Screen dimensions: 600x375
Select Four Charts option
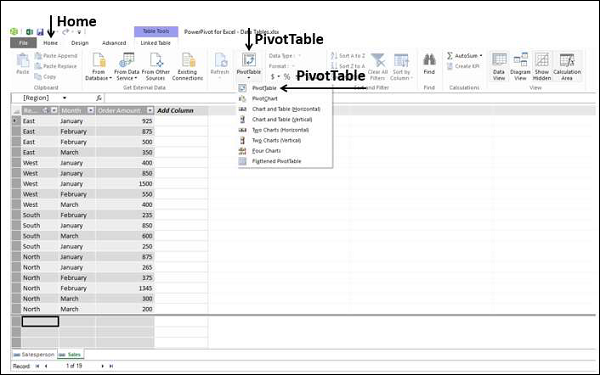(x=266, y=151)
